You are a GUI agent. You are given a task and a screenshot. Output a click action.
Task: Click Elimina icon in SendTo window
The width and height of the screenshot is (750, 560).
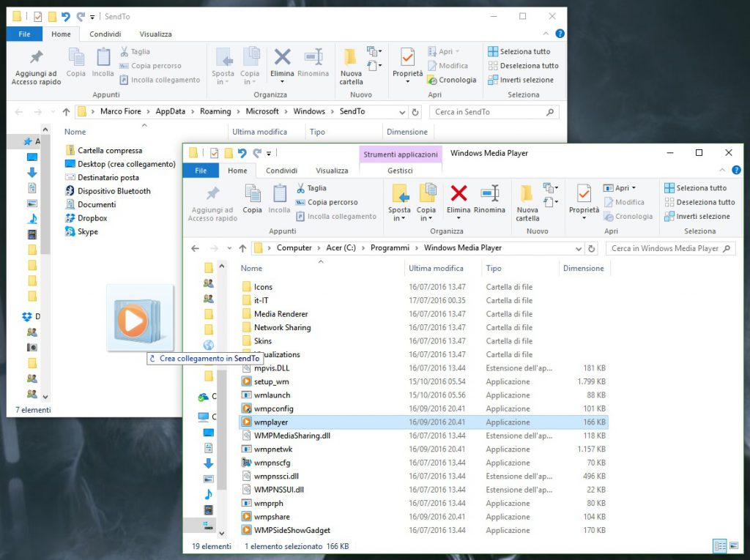coord(282,57)
